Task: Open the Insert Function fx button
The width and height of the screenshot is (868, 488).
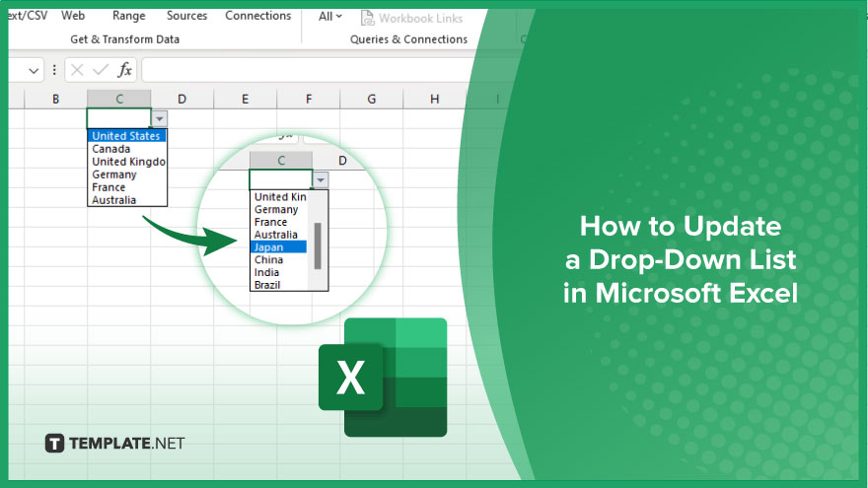Action: click(x=124, y=70)
